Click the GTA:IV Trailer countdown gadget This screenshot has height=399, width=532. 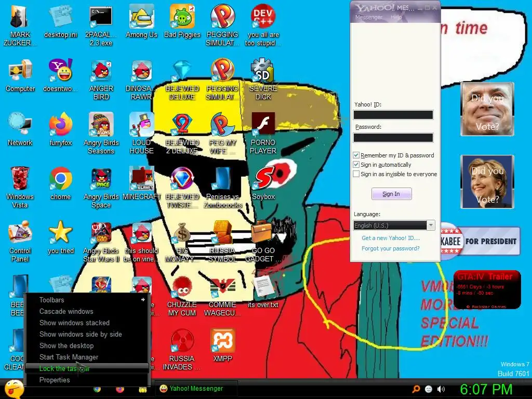[x=487, y=289]
